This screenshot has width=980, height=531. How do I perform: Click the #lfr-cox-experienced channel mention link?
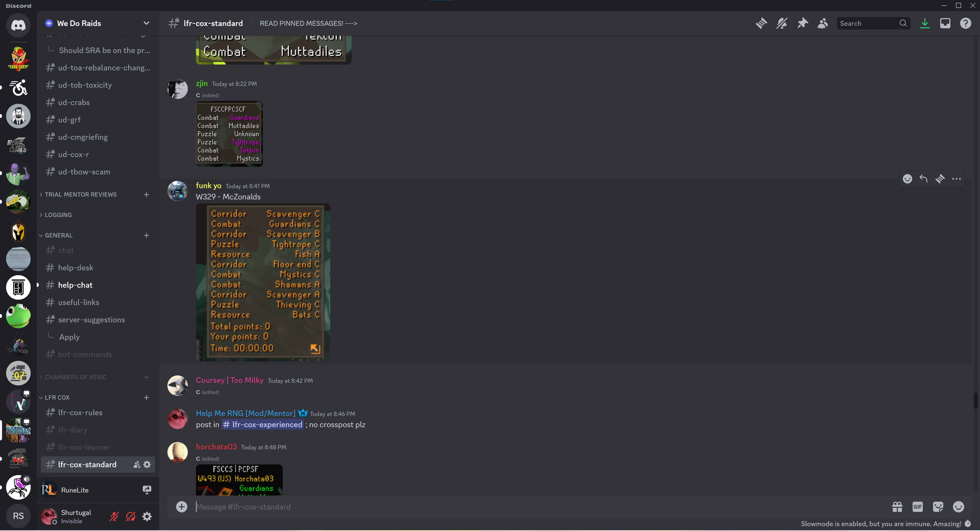click(x=263, y=425)
